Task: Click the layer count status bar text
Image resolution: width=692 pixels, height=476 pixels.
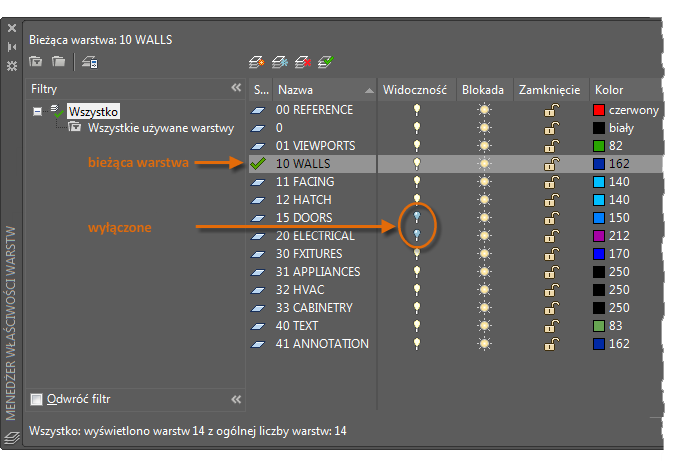Action: (188, 431)
